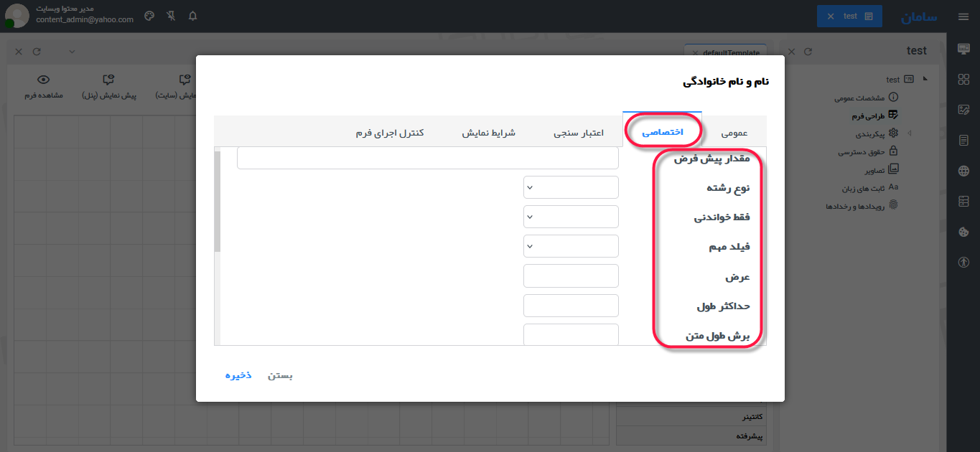Image resolution: width=980 pixels, height=452 pixels.
Task: Select the image edit icon in sidebar
Action: tap(963, 110)
